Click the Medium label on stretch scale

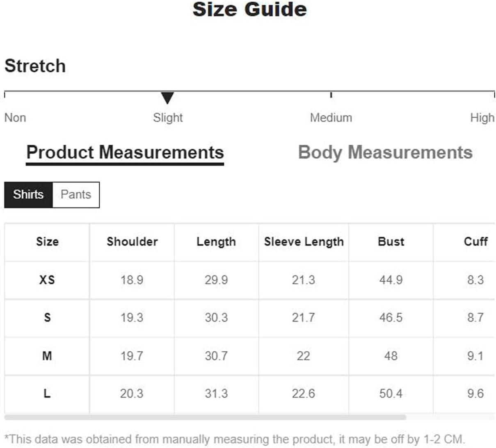(331, 118)
